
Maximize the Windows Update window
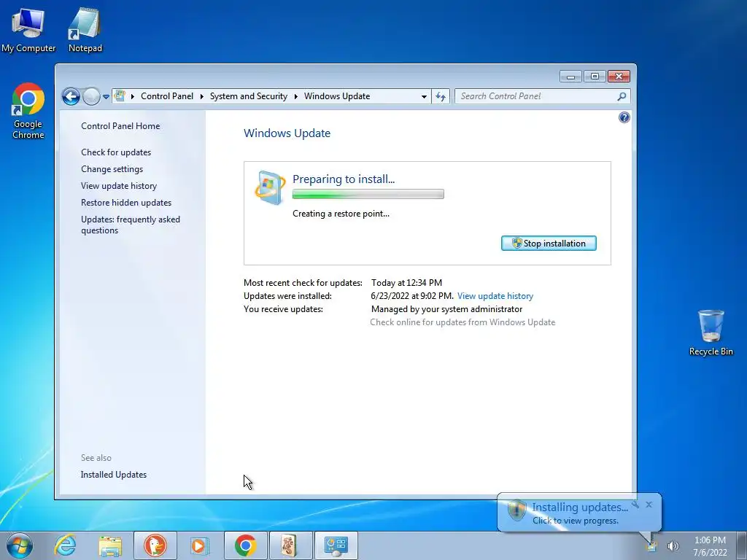click(x=594, y=76)
